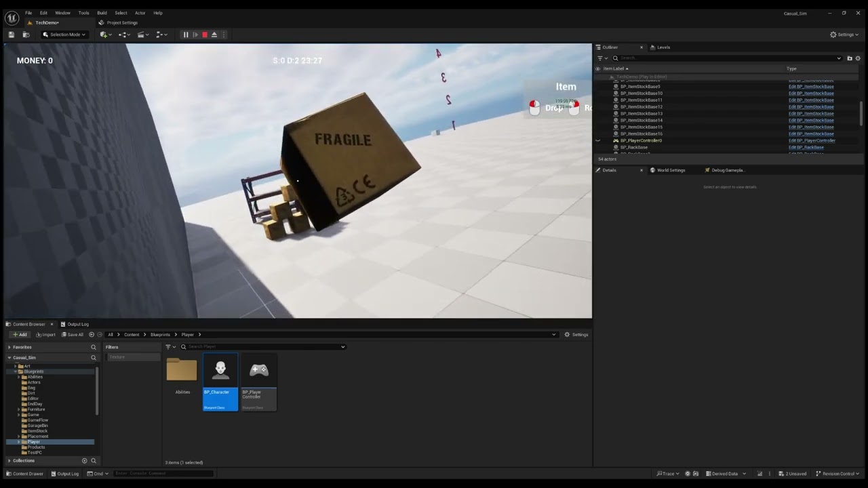Open the browse-content icon next to Save
The image size is (868, 488).
point(26,35)
